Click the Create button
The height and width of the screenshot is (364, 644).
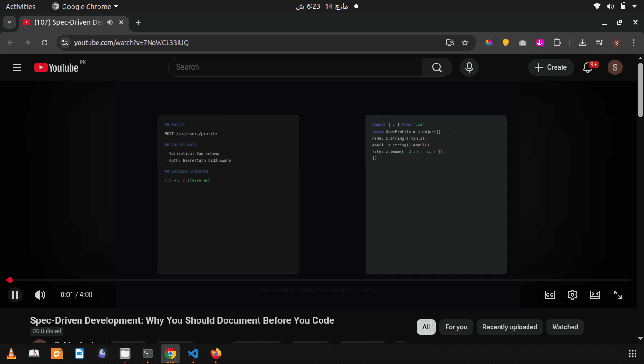point(551,67)
